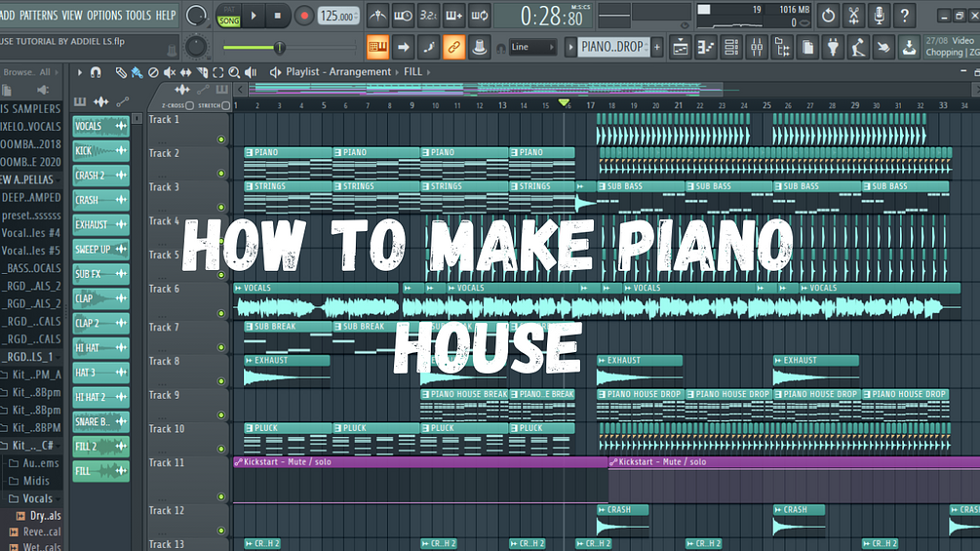980x551 pixels.
Task: Stop playback with the stop button
Action: pyautogui.click(x=278, y=16)
